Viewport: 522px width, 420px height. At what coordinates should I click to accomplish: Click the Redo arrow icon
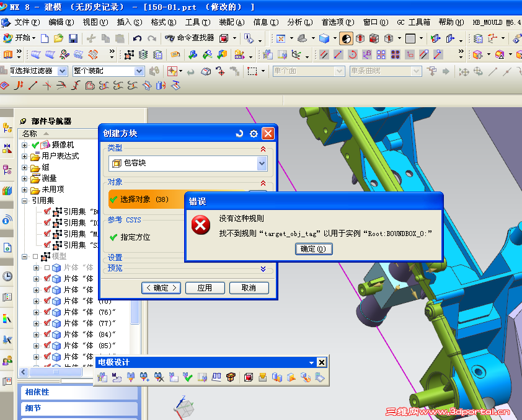pyautogui.click(x=152, y=38)
